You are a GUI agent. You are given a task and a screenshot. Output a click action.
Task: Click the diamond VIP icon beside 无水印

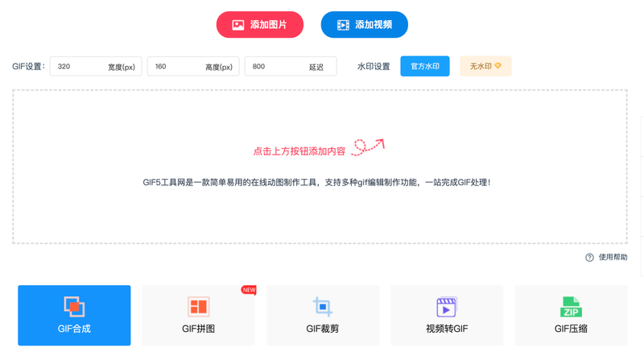pyautogui.click(x=497, y=66)
